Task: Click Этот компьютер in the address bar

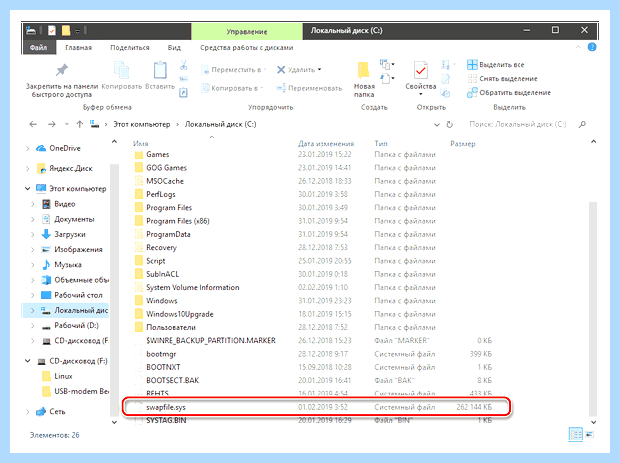Action: [142, 124]
